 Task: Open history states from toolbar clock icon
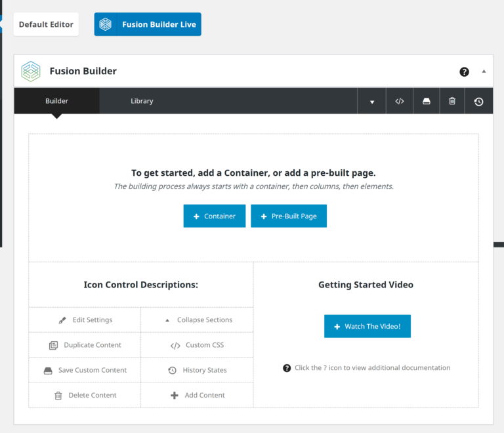click(x=478, y=102)
